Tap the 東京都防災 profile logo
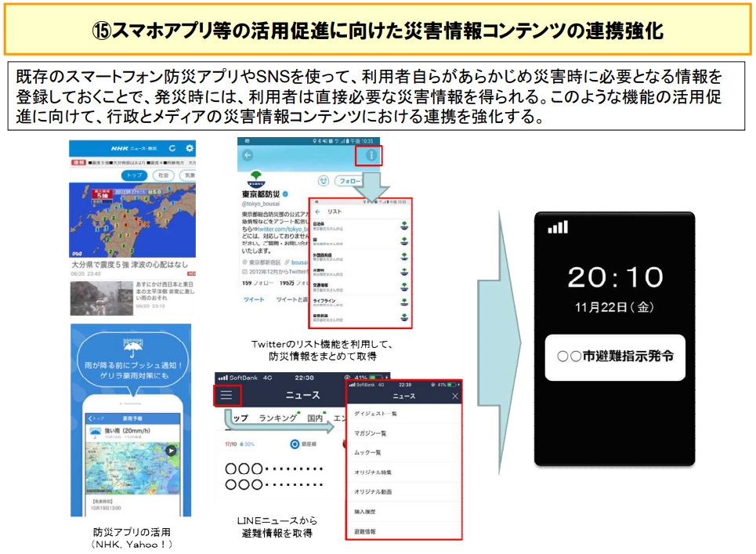Viewport: 756px width, 554px height. coord(256,179)
